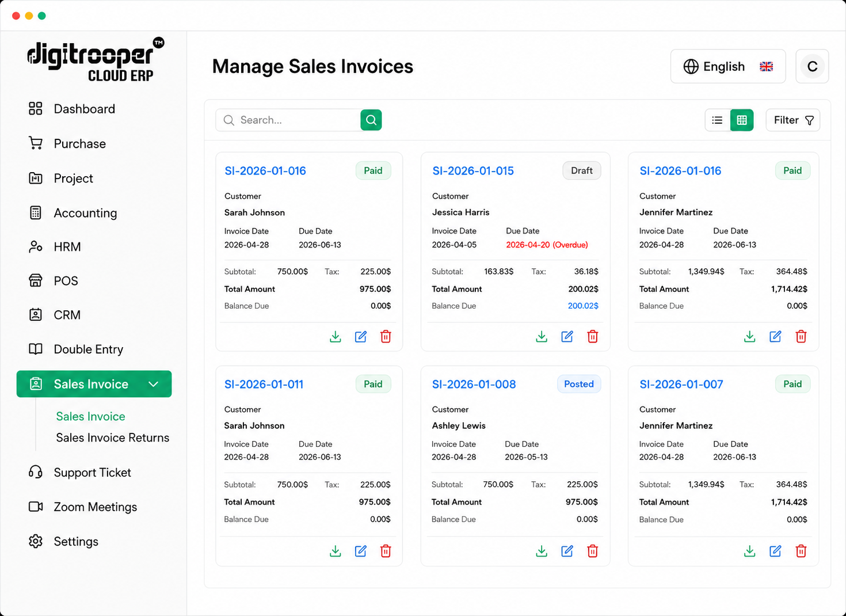Image resolution: width=846 pixels, height=616 pixels.
Task: Open the POS module
Action: click(53, 281)
